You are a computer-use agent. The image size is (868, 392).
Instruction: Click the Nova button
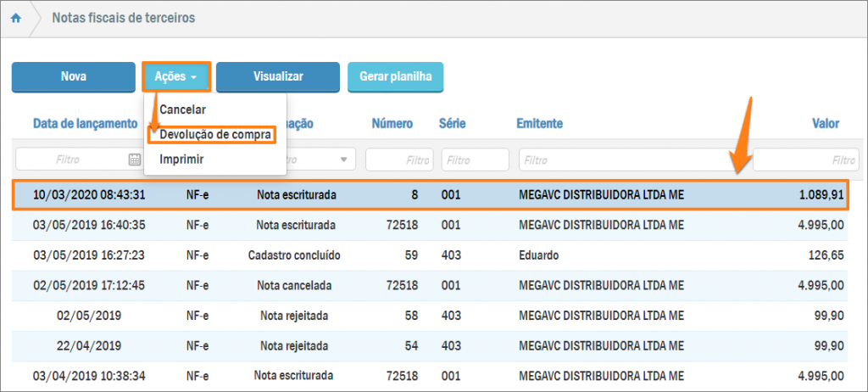pos(74,76)
